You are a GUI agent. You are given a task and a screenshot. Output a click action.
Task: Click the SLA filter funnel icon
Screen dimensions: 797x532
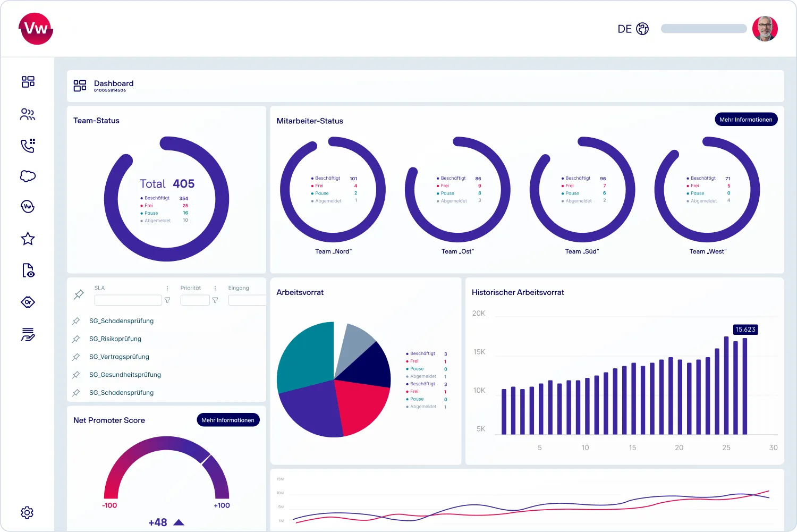167,300
